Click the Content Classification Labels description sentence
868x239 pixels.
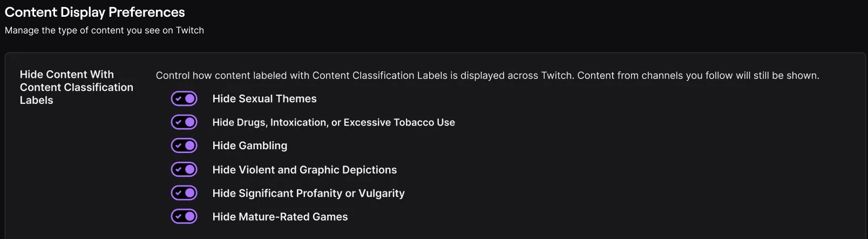[x=487, y=76]
